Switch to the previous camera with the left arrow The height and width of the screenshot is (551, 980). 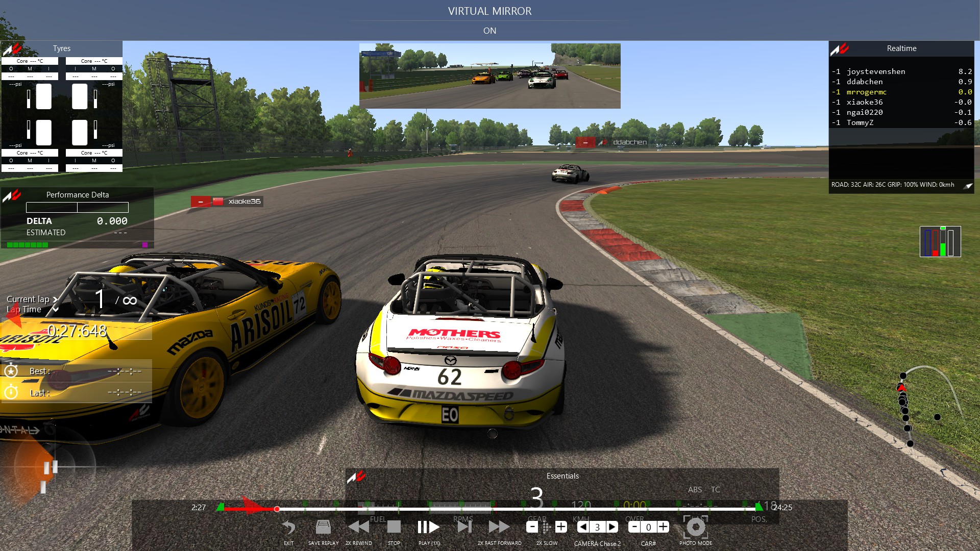pyautogui.click(x=582, y=527)
